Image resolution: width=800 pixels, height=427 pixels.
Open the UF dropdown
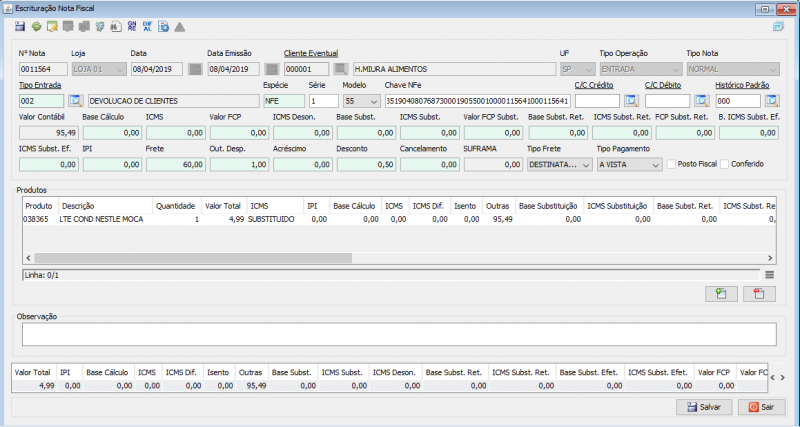[578, 69]
